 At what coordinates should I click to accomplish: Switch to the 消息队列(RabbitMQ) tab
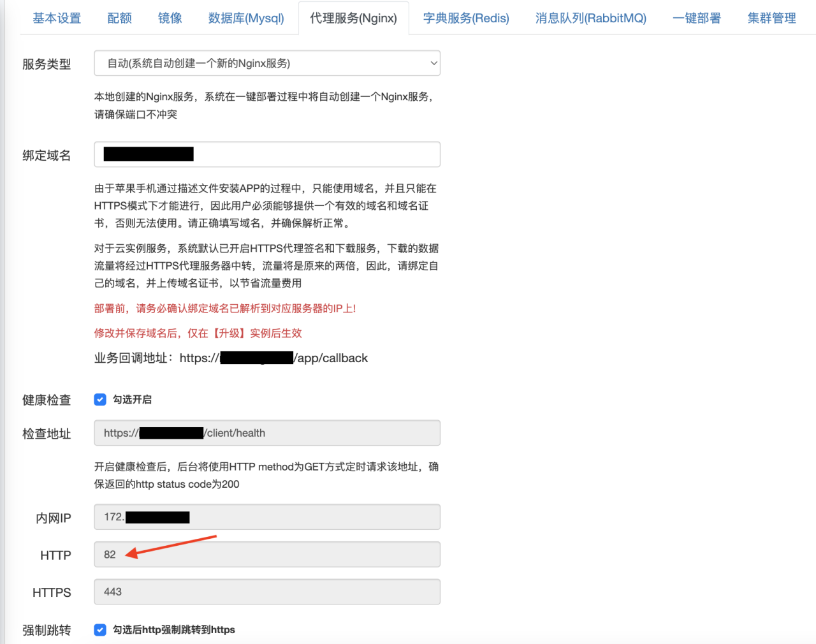tap(590, 17)
